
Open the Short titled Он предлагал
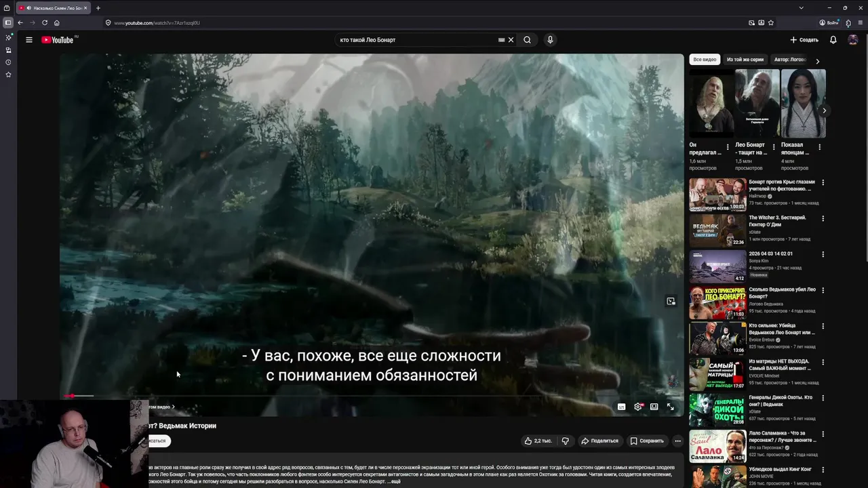[711, 104]
